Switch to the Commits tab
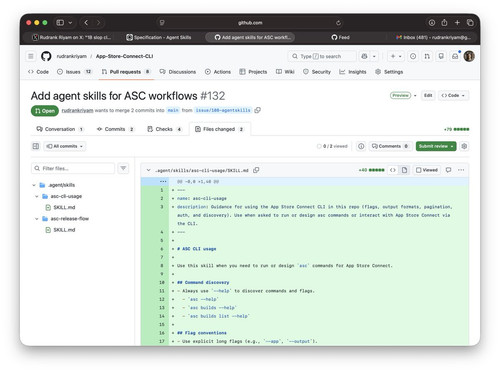500x372 pixels. (115, 129)
